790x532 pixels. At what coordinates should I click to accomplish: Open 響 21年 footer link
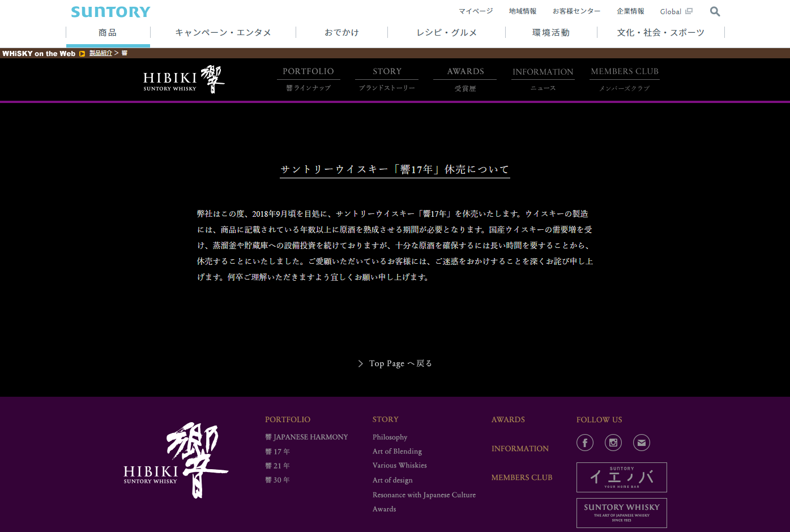click(277, 466)
